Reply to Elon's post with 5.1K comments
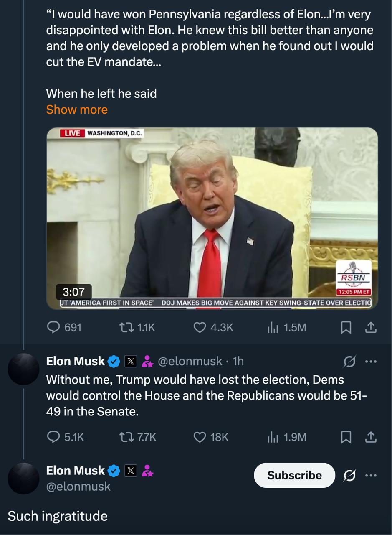Screen dimensions: 392x535 click(65, 437)
